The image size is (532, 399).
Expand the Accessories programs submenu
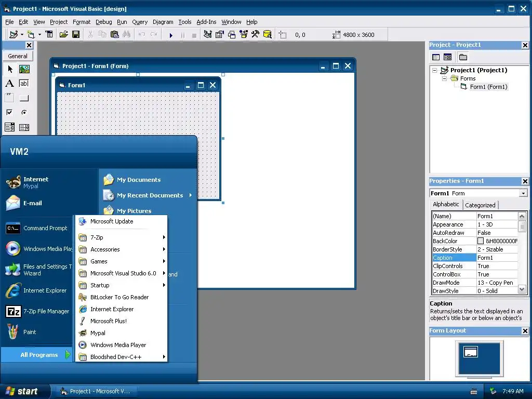(122, 249)
